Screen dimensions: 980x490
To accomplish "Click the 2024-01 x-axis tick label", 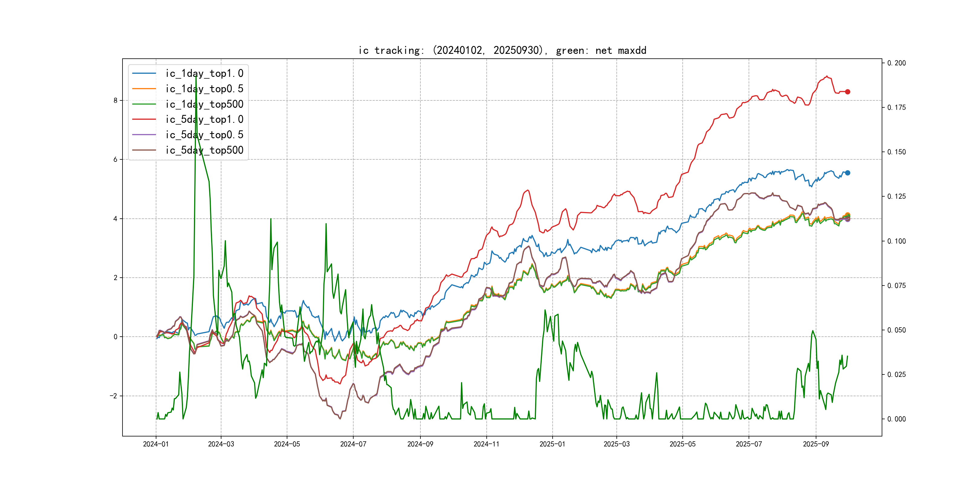I will 155,444.
